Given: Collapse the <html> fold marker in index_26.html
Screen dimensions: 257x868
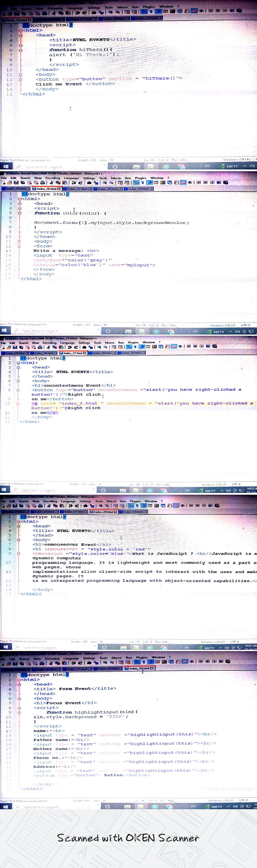Looking at the screenshot, I should (x=20, y=199).
